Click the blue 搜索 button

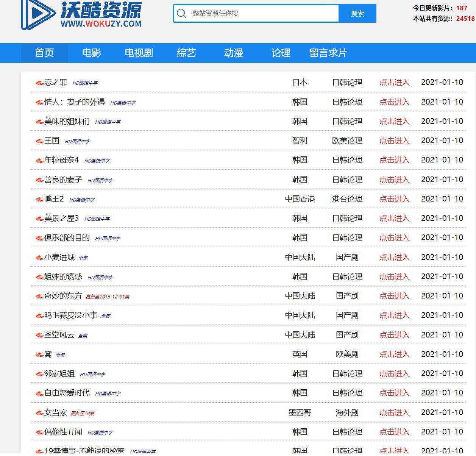pos(357,14)
